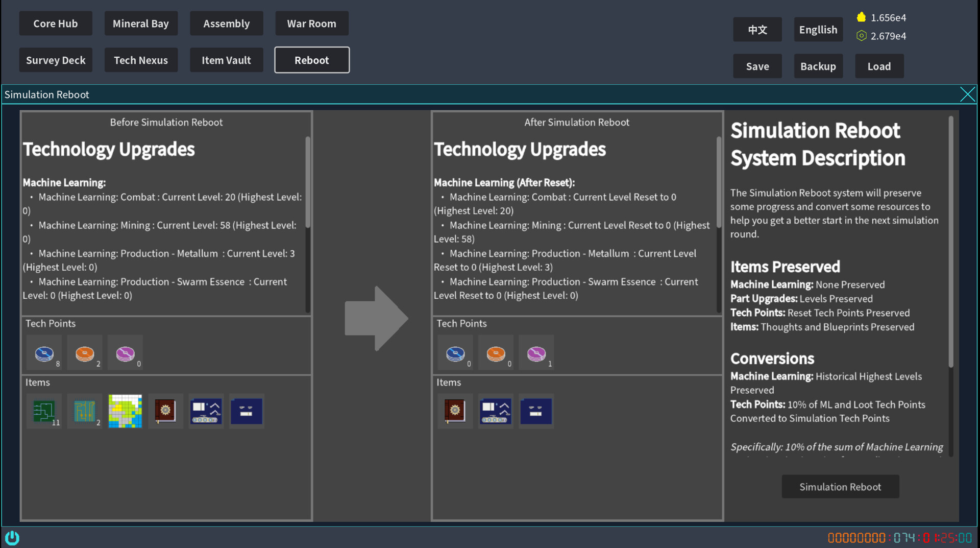This screenshot has height=548, width=980.
Task: Click the Load button
Action: (879, 66)
